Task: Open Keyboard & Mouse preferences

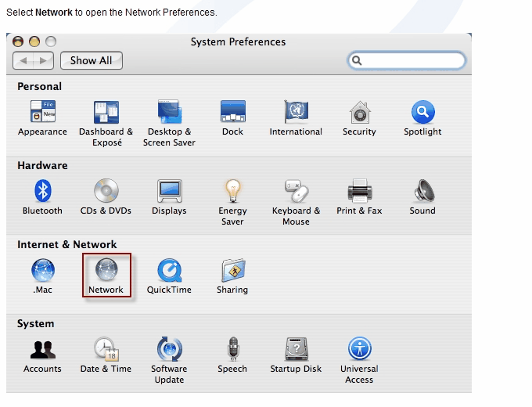Action: pyautogui.click(x=297, y=202)
